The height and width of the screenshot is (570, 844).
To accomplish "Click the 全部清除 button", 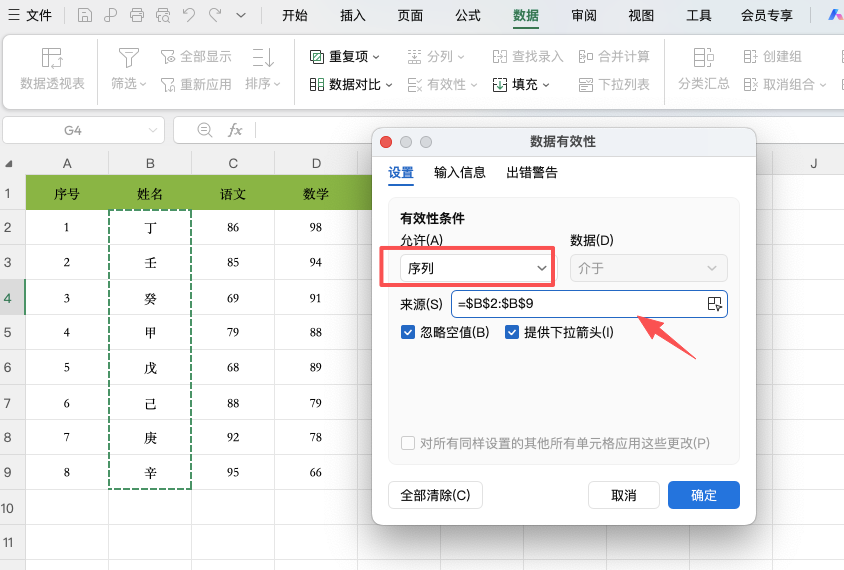I will (435, 495).
